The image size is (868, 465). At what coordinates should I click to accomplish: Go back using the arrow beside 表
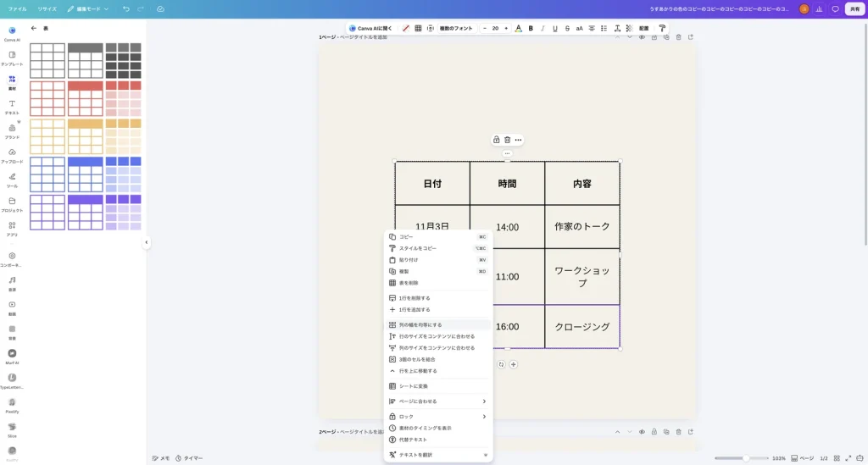click(x=34, y=28)
